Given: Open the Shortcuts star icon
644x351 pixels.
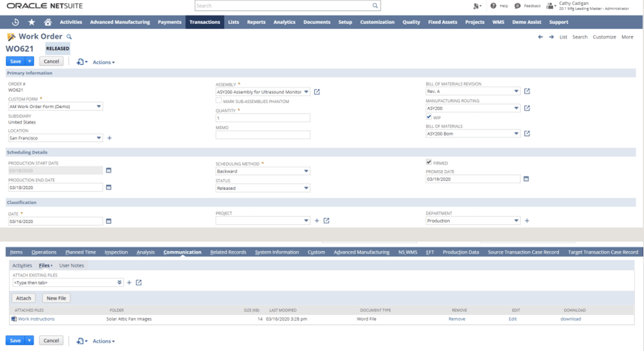Looking at the screenshot, I should coord(32,22).
